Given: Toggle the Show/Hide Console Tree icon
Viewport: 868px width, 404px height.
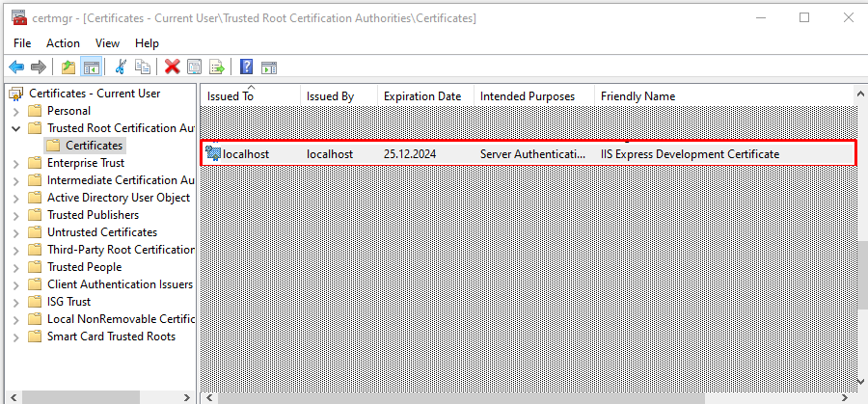Looking at the screenshot, I should 91,67.
